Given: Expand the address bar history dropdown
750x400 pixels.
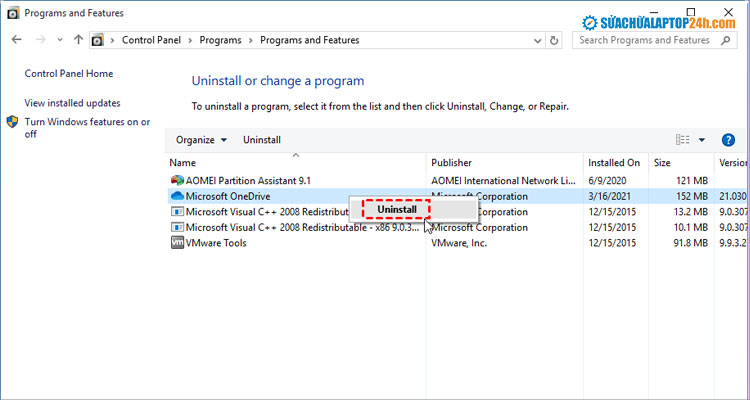Looking at the screenshot, I should point(538,41).
